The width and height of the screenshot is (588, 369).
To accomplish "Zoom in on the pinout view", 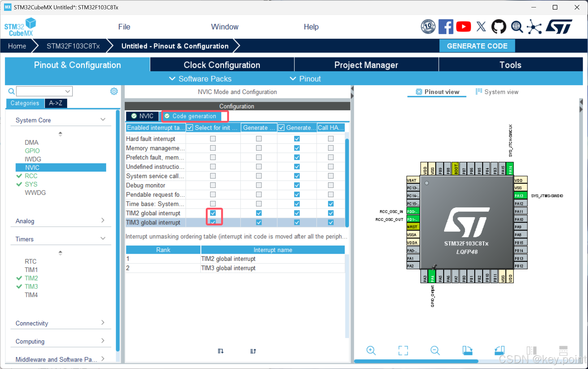I will coord(371,350).
